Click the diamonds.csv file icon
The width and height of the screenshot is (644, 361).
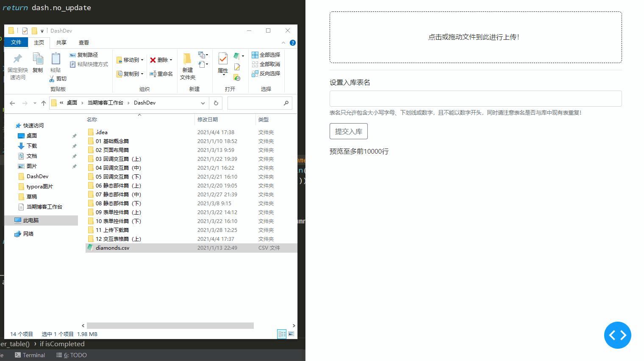(x=91, y=248)
